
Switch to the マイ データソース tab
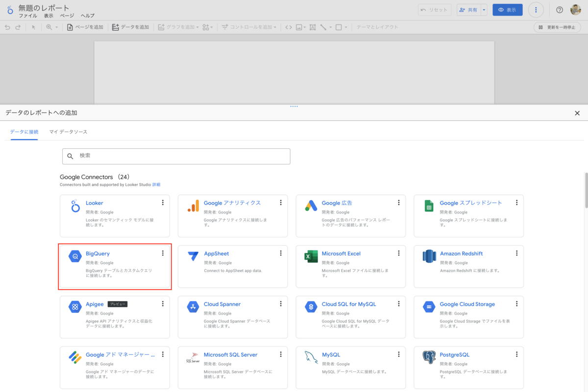[x=68, y=132]
